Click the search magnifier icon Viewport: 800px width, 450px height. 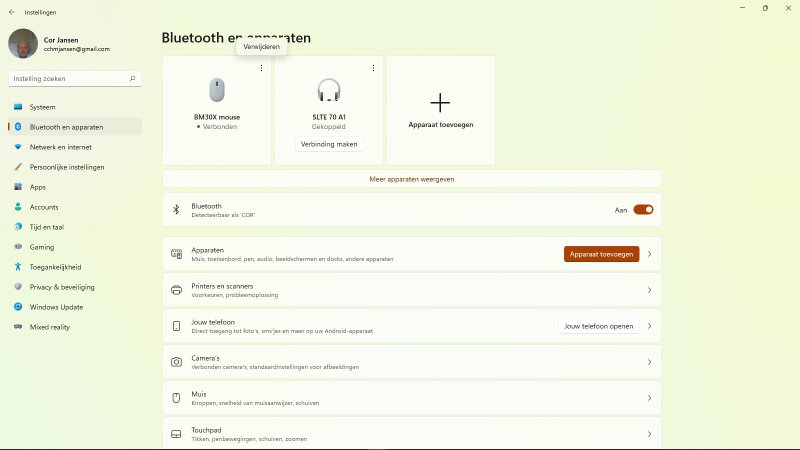[133, 78]
